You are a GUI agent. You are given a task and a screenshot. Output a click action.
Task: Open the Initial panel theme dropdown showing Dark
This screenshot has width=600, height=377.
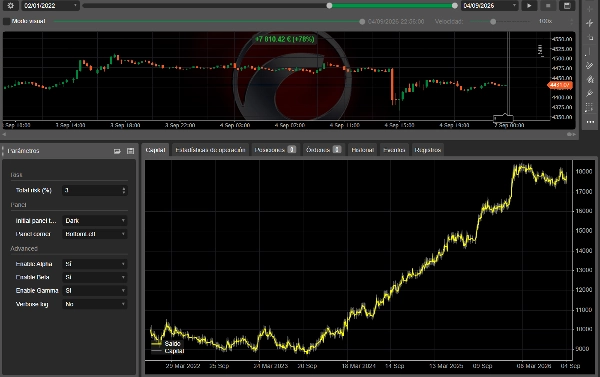95,220
